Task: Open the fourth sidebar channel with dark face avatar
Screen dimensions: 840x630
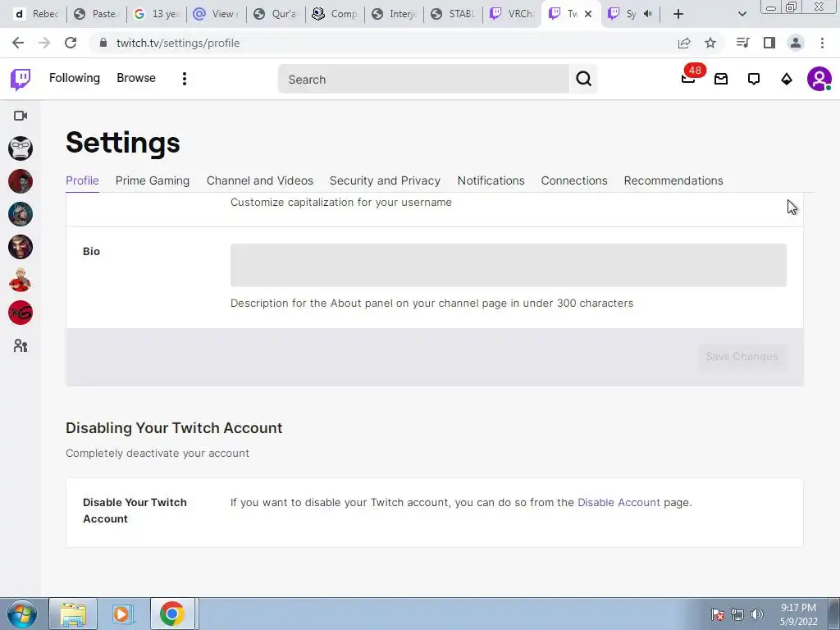Action: click(21, 247)
